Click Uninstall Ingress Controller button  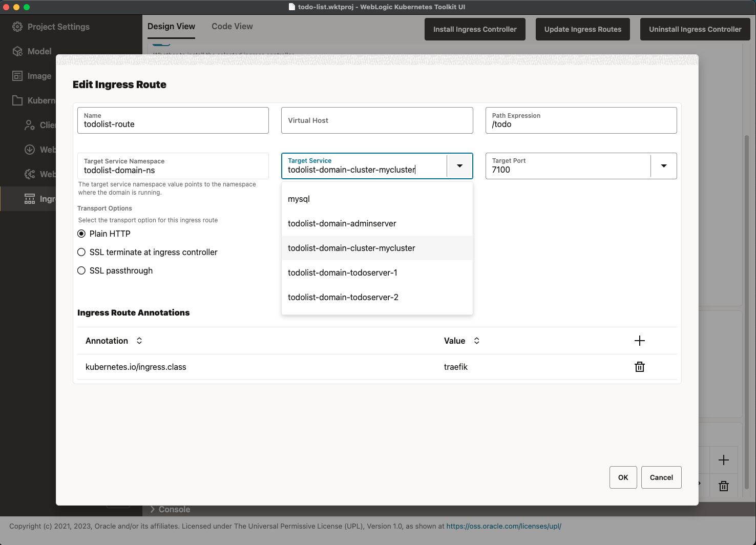pos(695,29)
